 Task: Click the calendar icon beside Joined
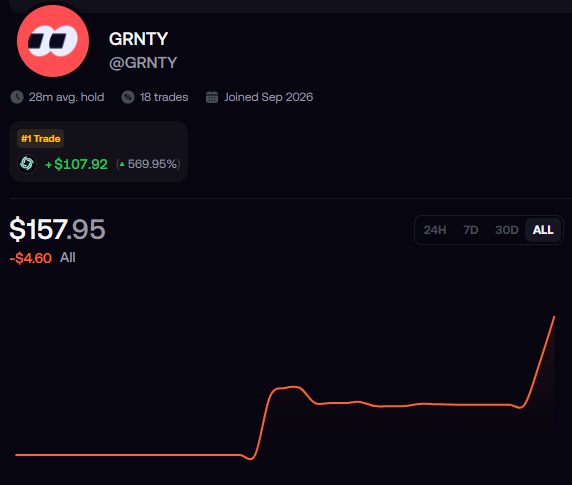point(212,97)
